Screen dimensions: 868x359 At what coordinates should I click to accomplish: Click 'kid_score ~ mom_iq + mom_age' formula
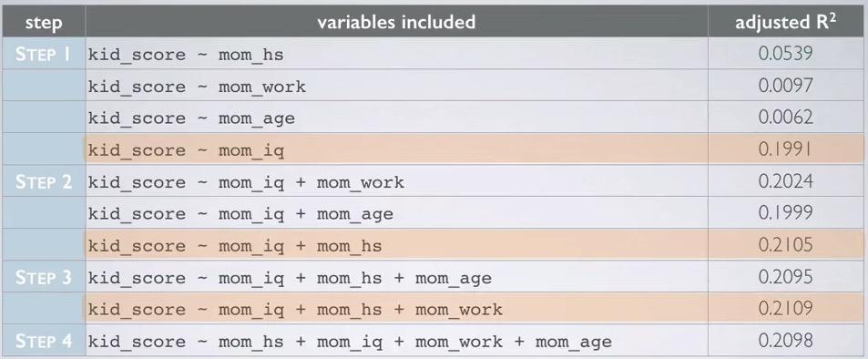point(240,214)
